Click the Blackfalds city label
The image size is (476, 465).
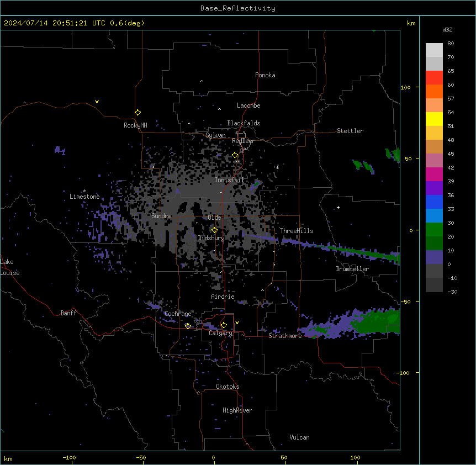(x=244, y=123)
